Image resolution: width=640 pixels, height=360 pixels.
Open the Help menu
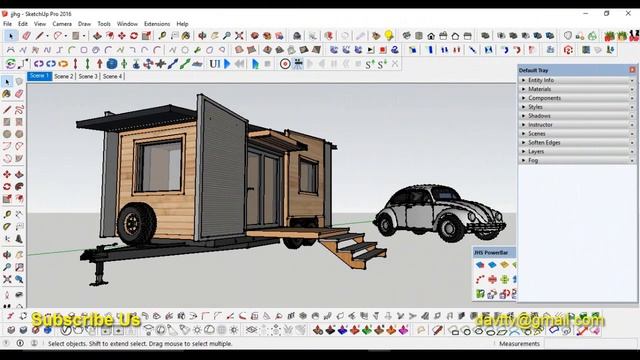(182, 24)
